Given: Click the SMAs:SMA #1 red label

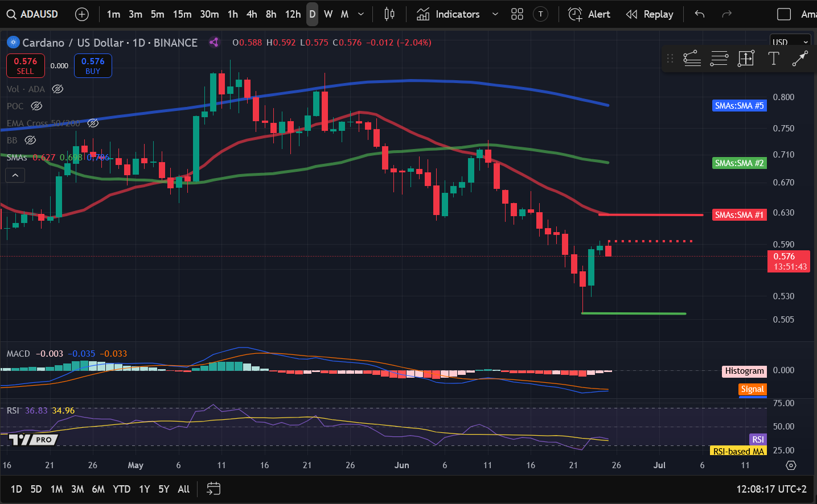Looking at the screenshot, I should [x=740, y=215].
